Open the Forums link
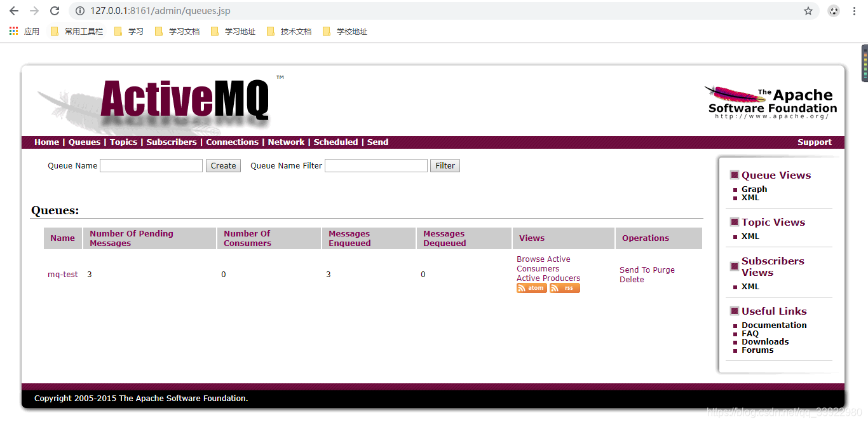 (x=757, y=350)
